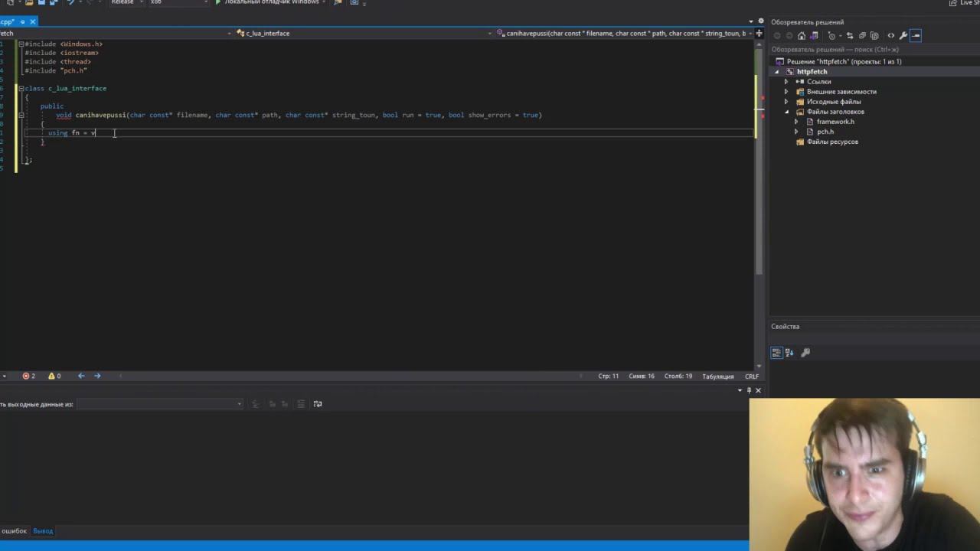Click the Стр: 11 line indicator

pyautogui.click(x=609, y=377)
